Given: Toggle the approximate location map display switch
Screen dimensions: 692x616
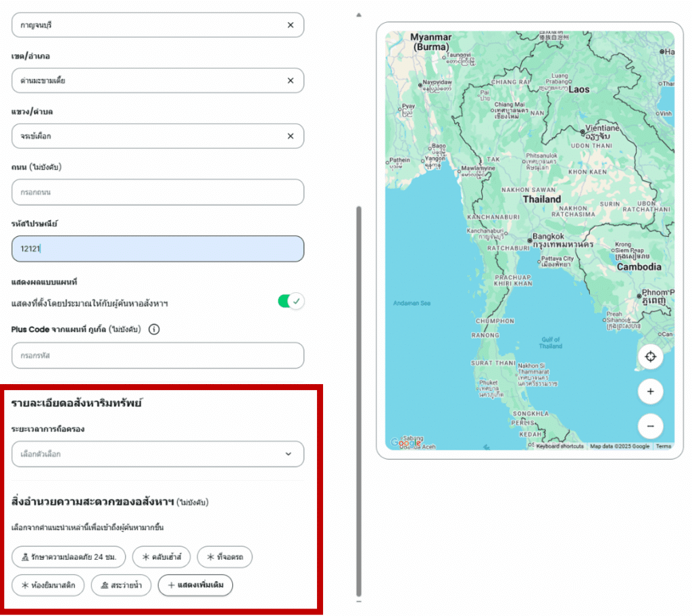Looking at the screenshot, I should coord(291,302).
